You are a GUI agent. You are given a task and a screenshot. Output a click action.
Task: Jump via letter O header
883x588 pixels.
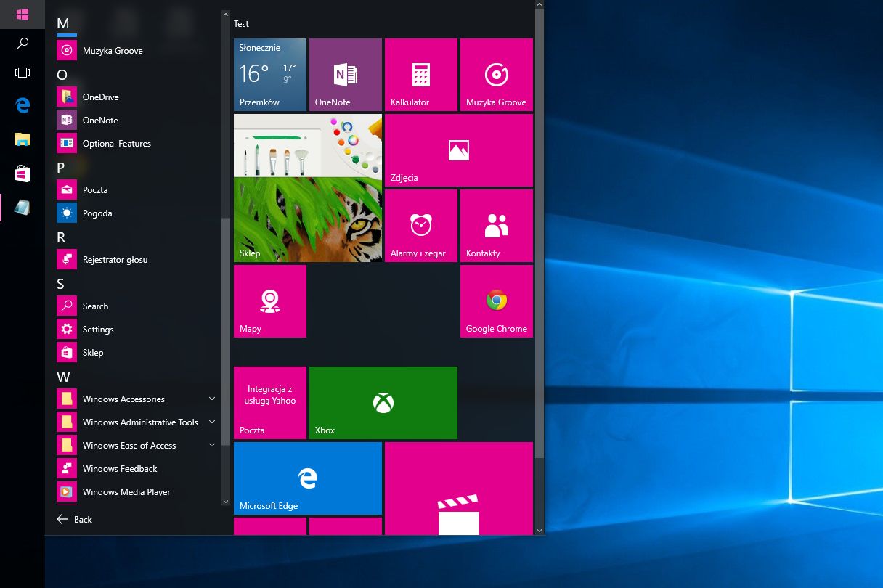(62, 75)
